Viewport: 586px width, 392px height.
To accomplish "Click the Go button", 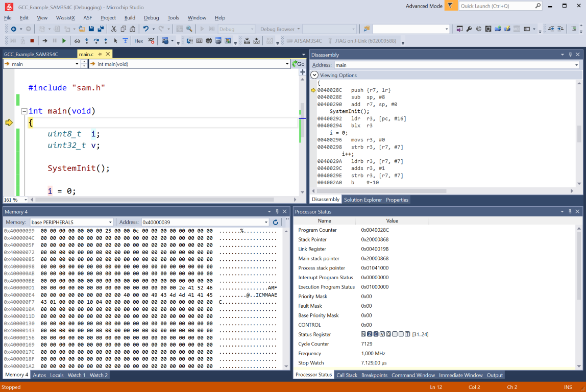I will click(298, 64).
